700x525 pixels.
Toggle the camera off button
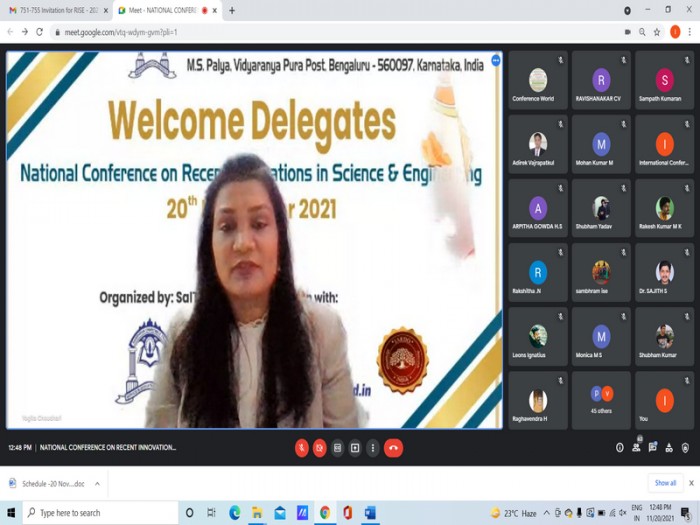(320, 448)
